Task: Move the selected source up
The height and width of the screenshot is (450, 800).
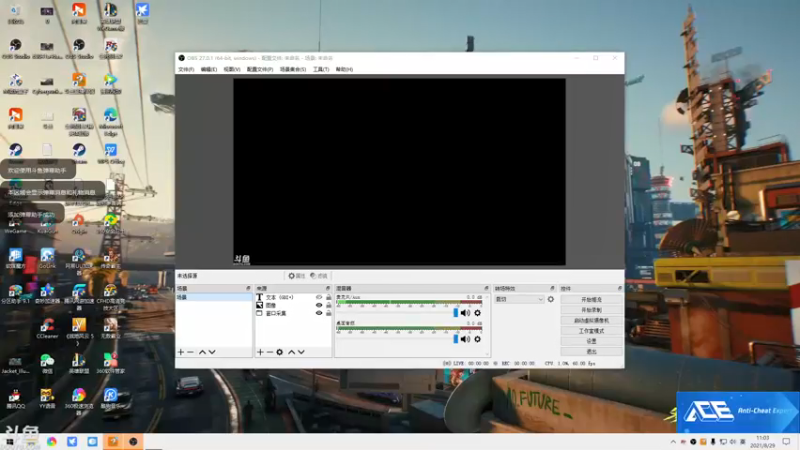Action: 291,352
